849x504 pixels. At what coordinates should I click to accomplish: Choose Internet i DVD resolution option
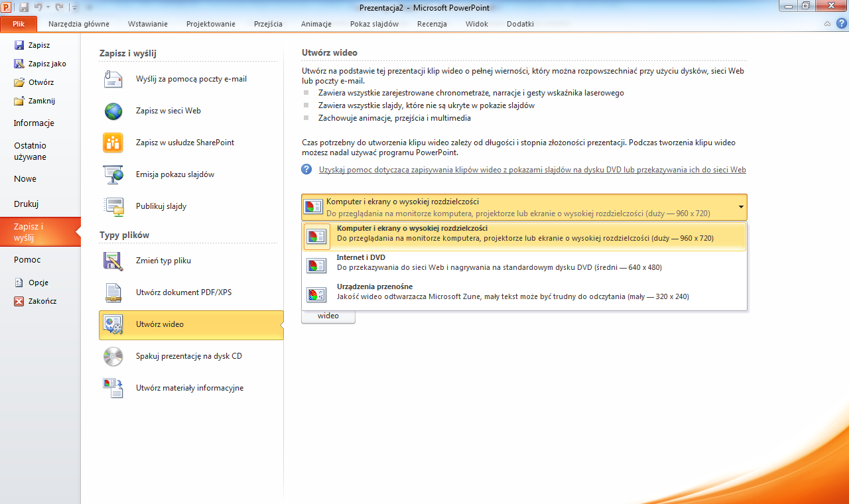[525, 265]
